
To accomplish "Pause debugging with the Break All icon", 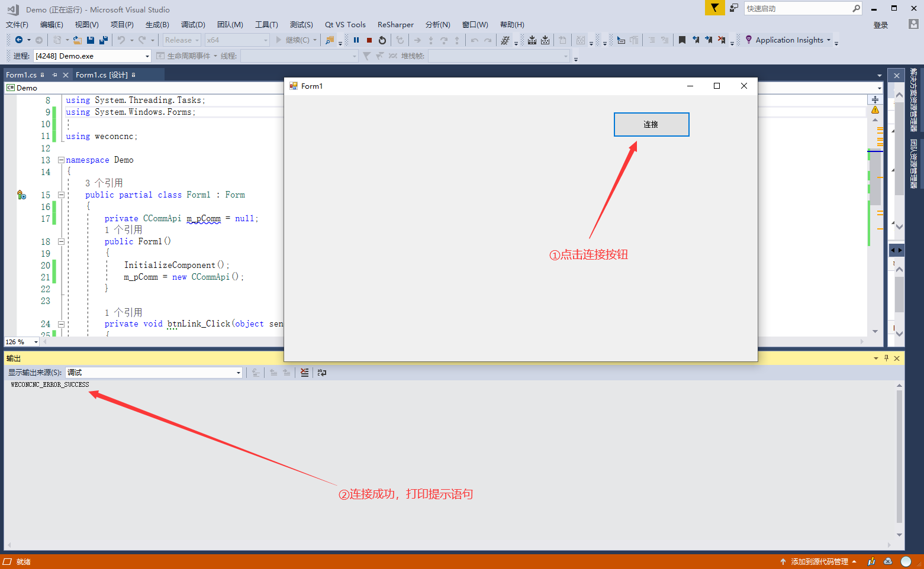I will click(356, 40).
